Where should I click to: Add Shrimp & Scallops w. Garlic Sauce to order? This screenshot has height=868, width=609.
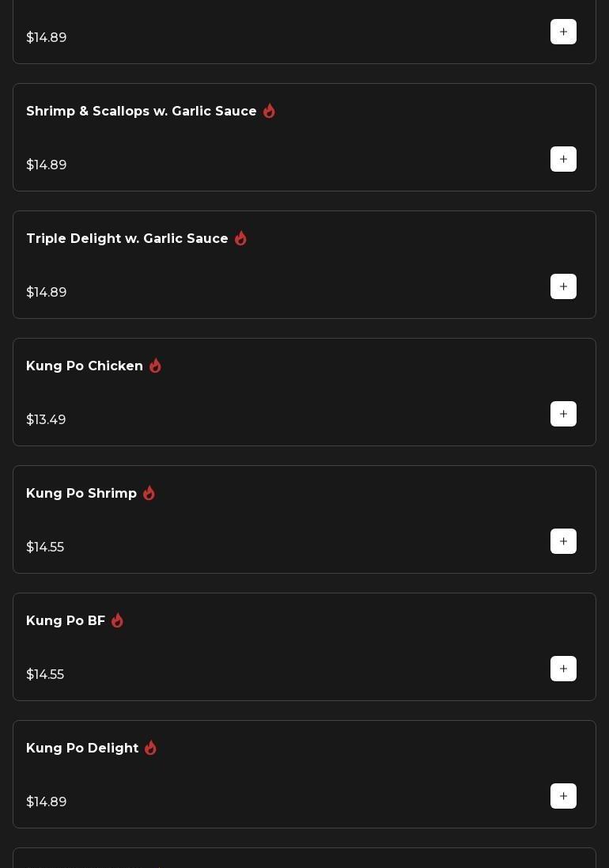point(563,159)
